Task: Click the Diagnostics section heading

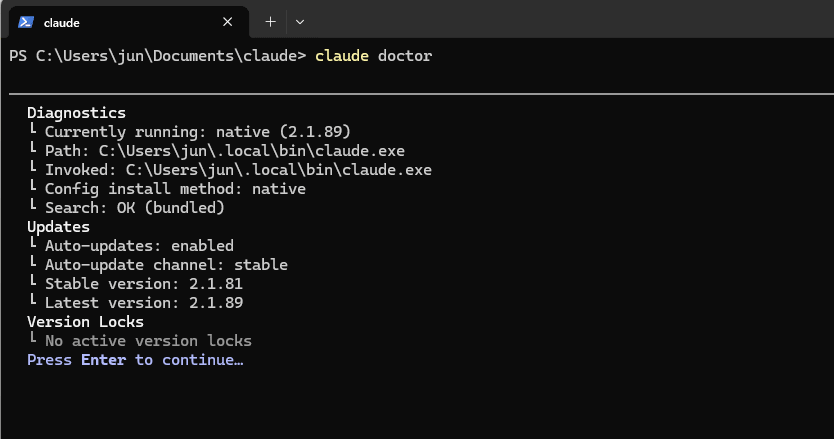Action: coord(76,113)
